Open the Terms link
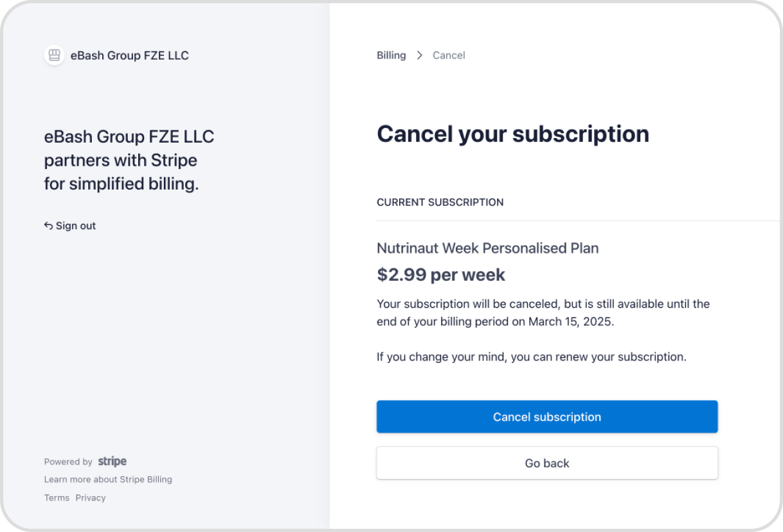The width and height of the screenshot is (783, 532). pos(57,498)
